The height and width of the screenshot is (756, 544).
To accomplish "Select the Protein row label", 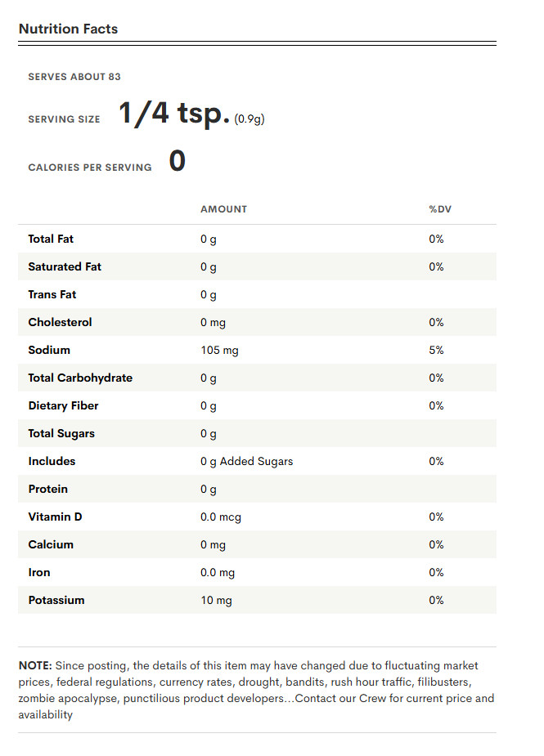I will pos(47,489).
